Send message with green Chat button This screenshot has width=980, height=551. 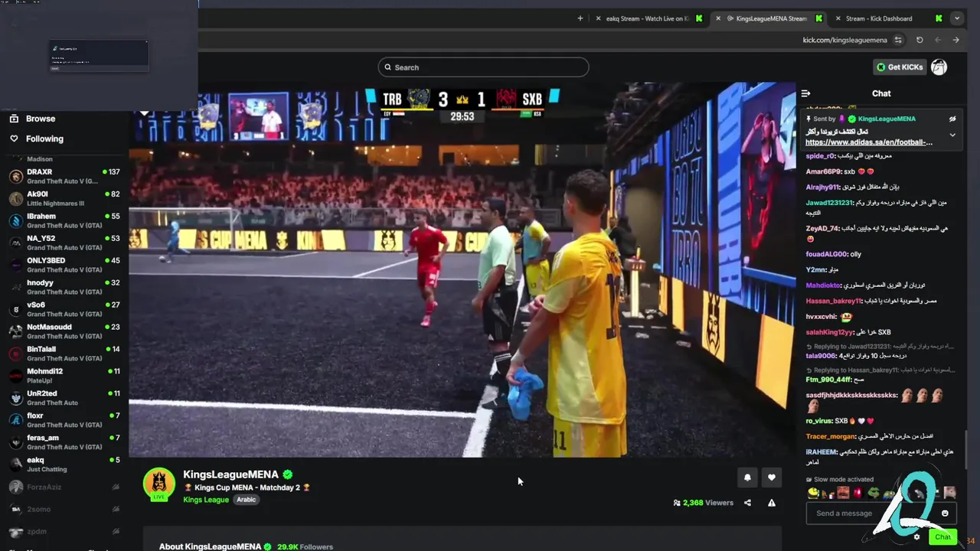click(x=942, y=536)
